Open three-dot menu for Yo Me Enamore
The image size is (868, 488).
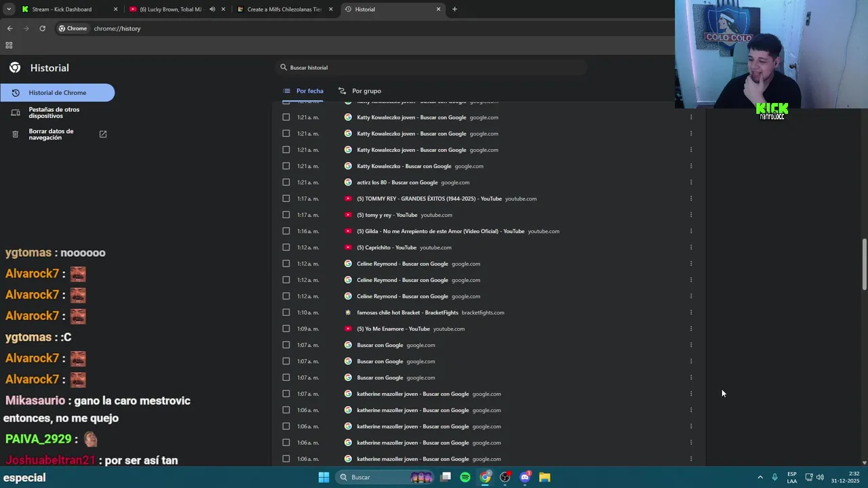click(691, 329)
